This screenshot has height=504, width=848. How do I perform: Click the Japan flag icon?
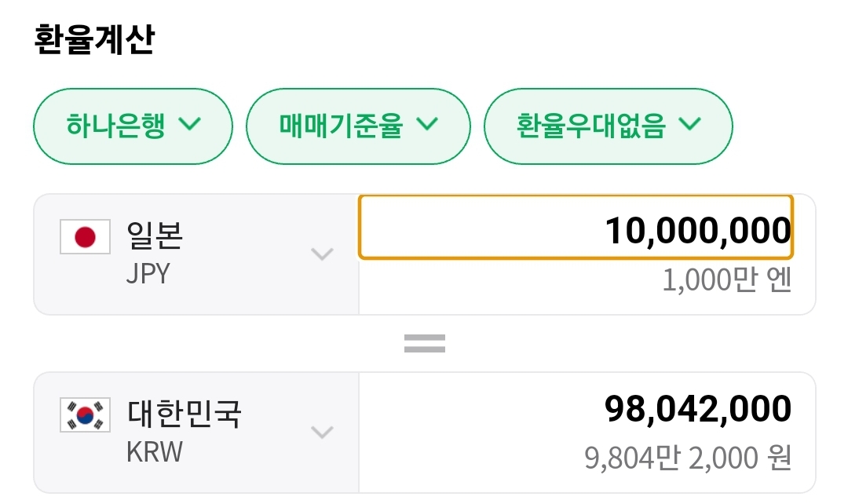coord(85,238)
